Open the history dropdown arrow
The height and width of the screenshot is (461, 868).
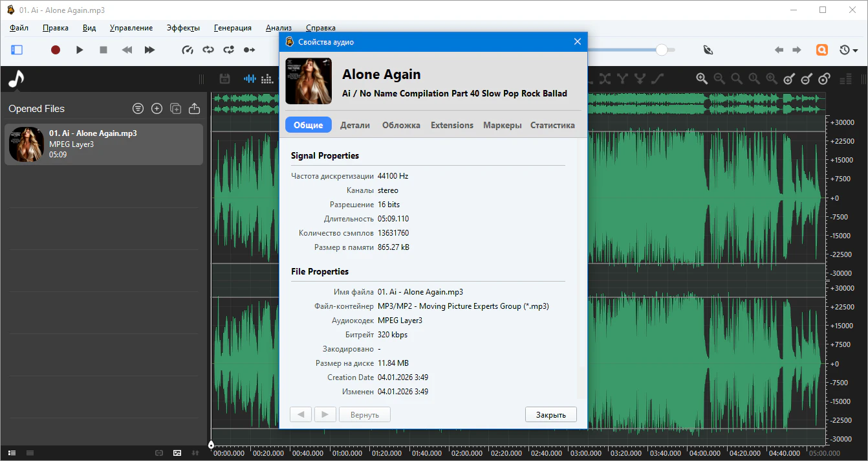(x=855, y=51)
